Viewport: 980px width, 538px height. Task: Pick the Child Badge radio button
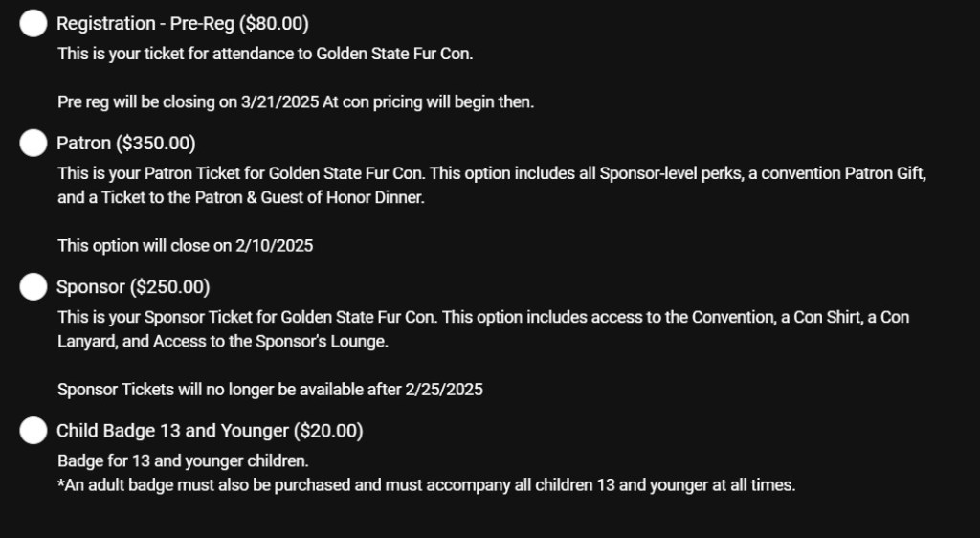coord(33,431)
